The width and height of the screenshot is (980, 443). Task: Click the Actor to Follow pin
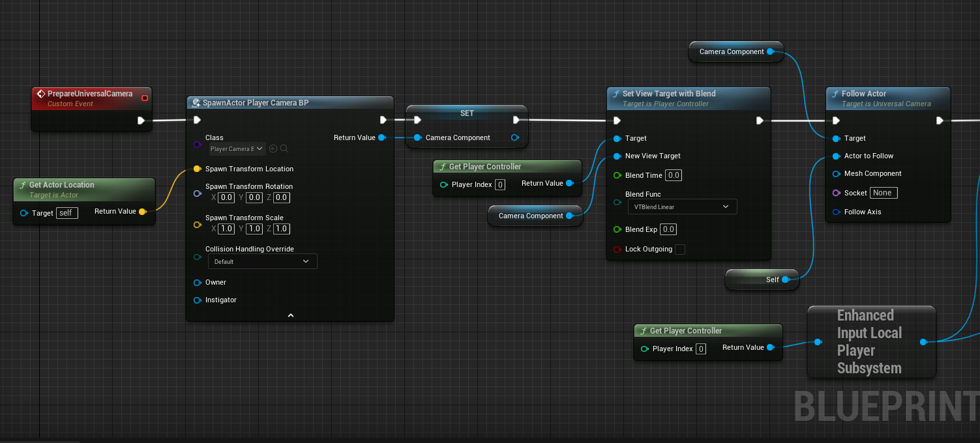[836, 156]
